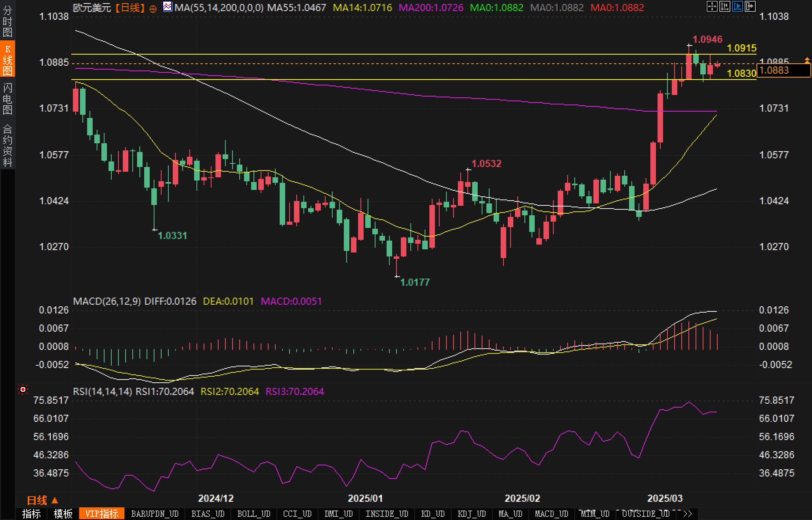812x520 pixels.
Task: Click the DIFF:0.0126 value label
Action: pyautogui.click(x=170, y=301)
